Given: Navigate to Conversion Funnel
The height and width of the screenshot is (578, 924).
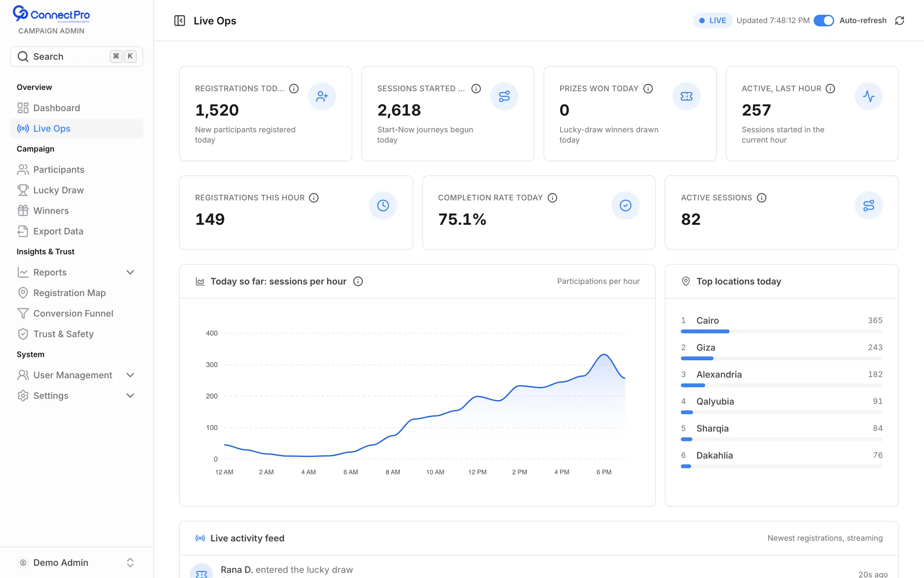Looking at the screenshot, I should [x=77, y=313].
